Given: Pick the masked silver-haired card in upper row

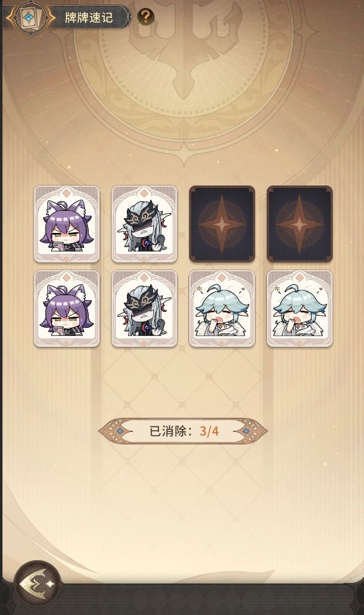Looking at the screenshot, I should click(144, 224).
